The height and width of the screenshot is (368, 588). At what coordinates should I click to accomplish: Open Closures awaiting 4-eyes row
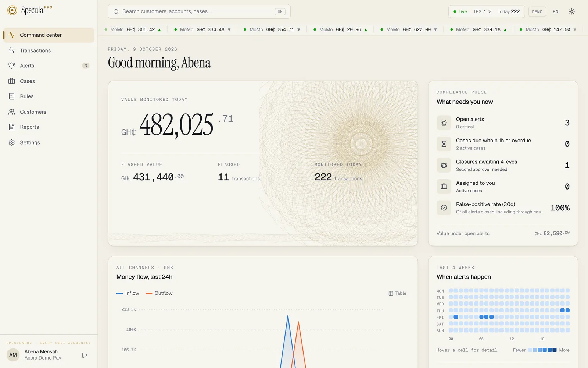[503, 166]
